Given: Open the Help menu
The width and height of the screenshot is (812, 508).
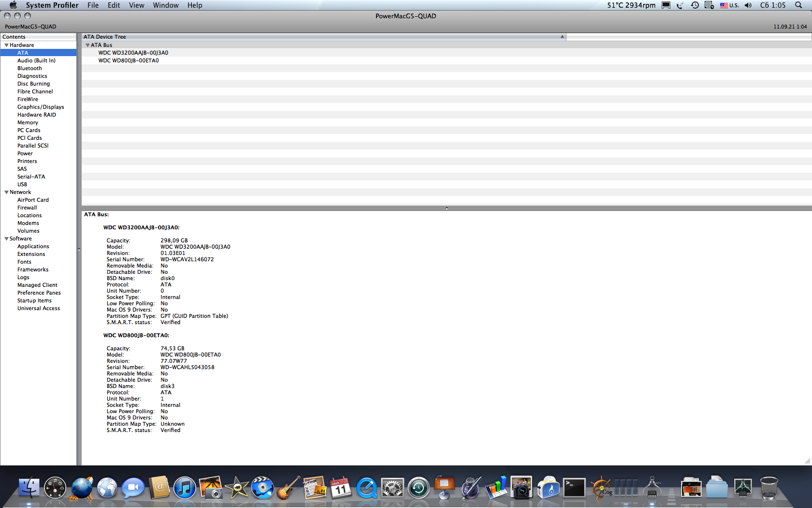Looking at the screenshot, I should coord(195,5).
